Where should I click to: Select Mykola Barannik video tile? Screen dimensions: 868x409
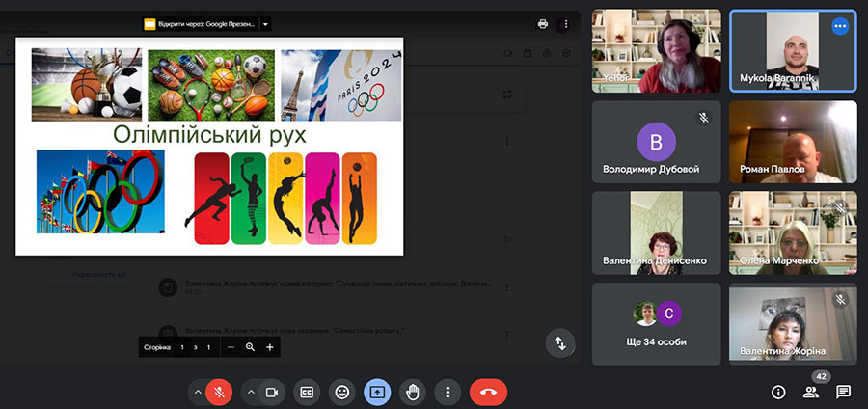pos(794,50)
